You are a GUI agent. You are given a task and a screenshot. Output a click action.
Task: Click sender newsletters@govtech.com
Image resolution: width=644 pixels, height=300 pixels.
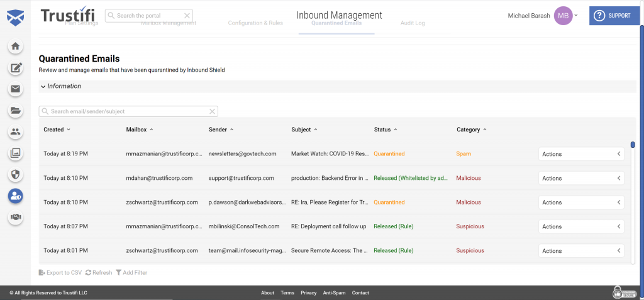(242, 153)
